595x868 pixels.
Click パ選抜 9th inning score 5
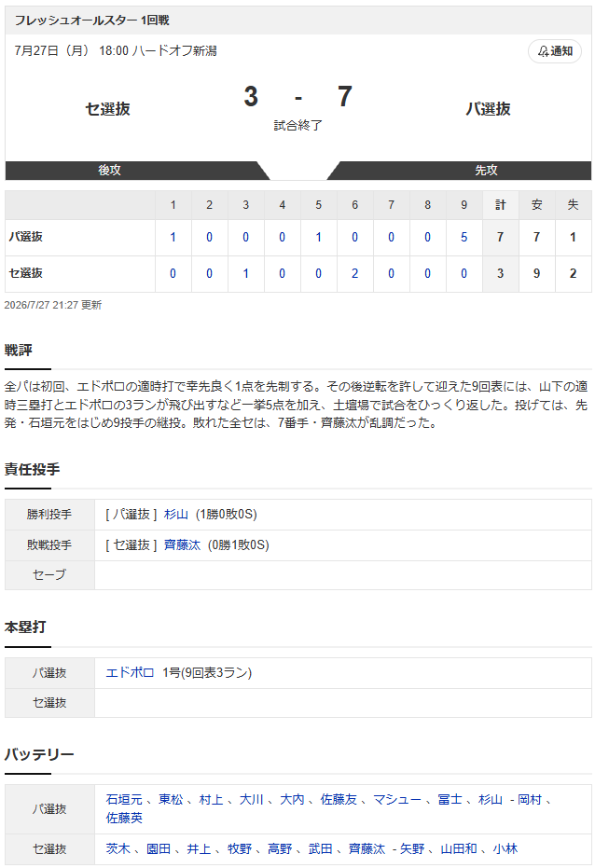pyautogui.click(x=464, y=238)
